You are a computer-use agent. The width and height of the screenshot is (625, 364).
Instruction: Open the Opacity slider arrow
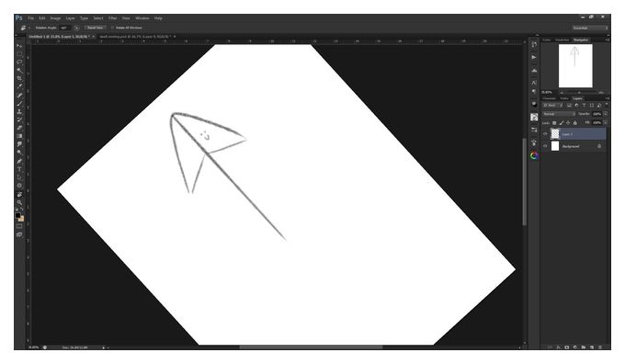[x=606, y=114]
